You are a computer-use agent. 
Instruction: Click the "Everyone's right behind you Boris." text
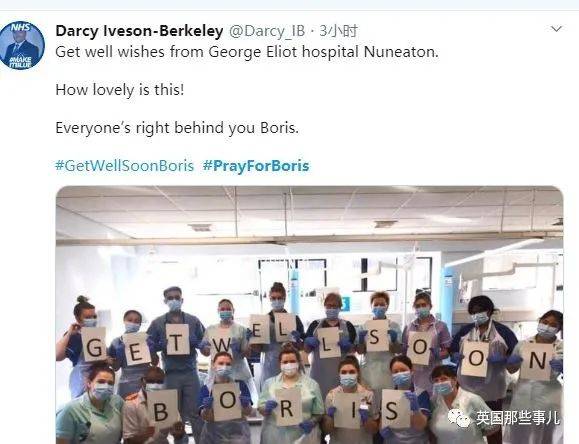[177, 128]
